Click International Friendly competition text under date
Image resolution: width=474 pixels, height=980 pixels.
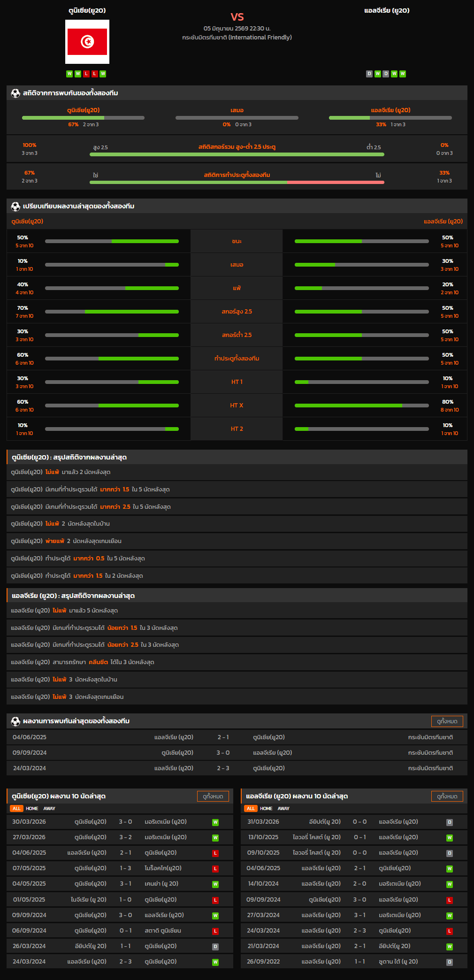237,37
